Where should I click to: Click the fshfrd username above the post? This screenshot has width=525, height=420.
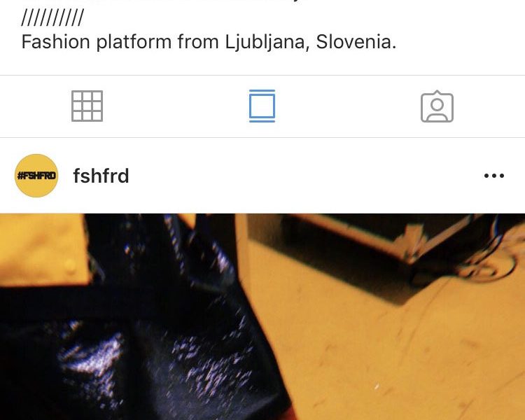tap(101, 176)
